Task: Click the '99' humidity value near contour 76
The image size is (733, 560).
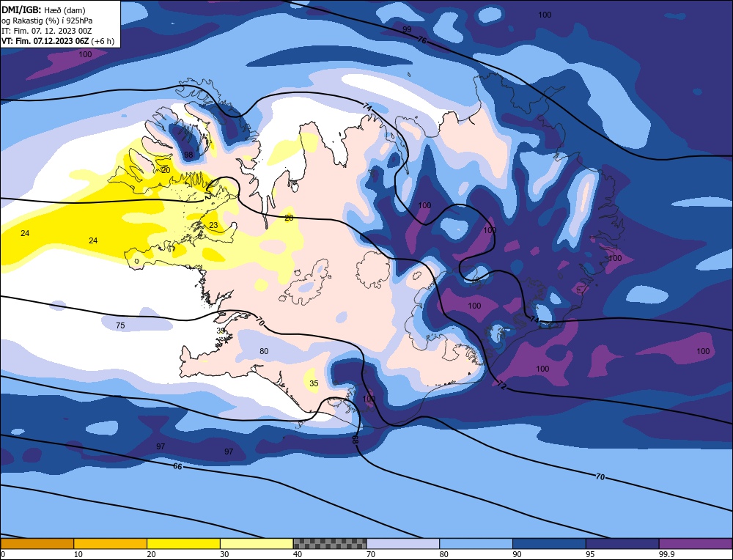Action: [407, 29]
